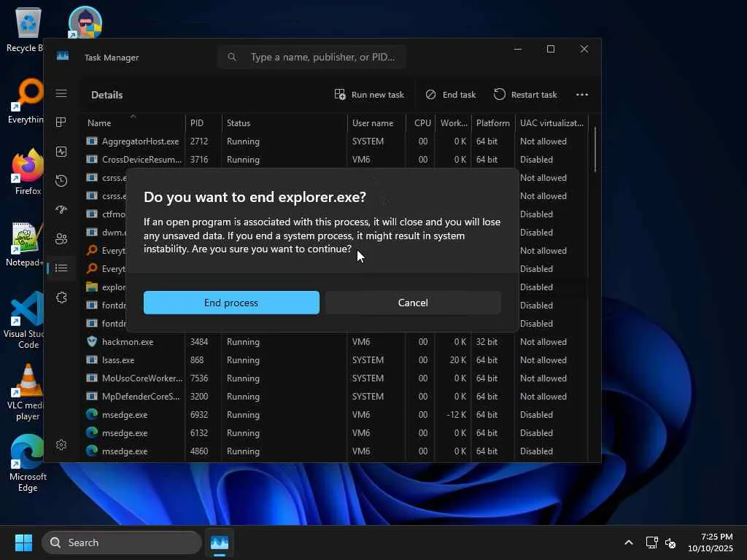Sort by the User name column header
The image size is (747, 560).
click(x=376, y=122)
